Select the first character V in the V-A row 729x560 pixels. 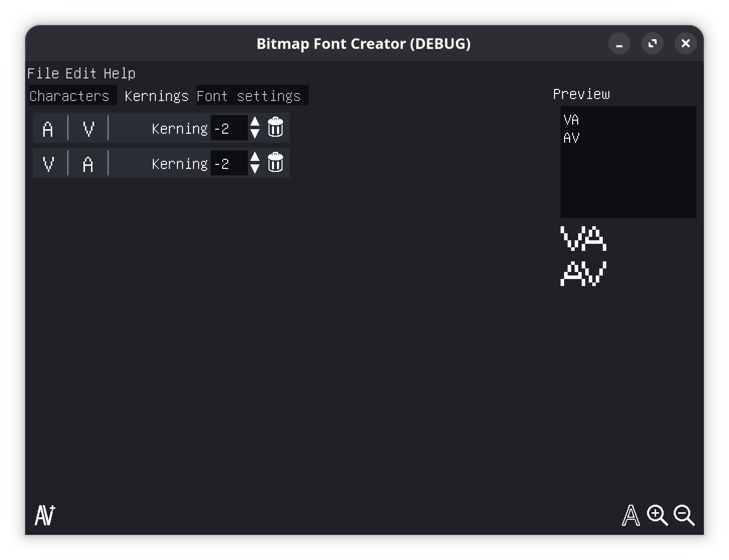click(48, 163)
